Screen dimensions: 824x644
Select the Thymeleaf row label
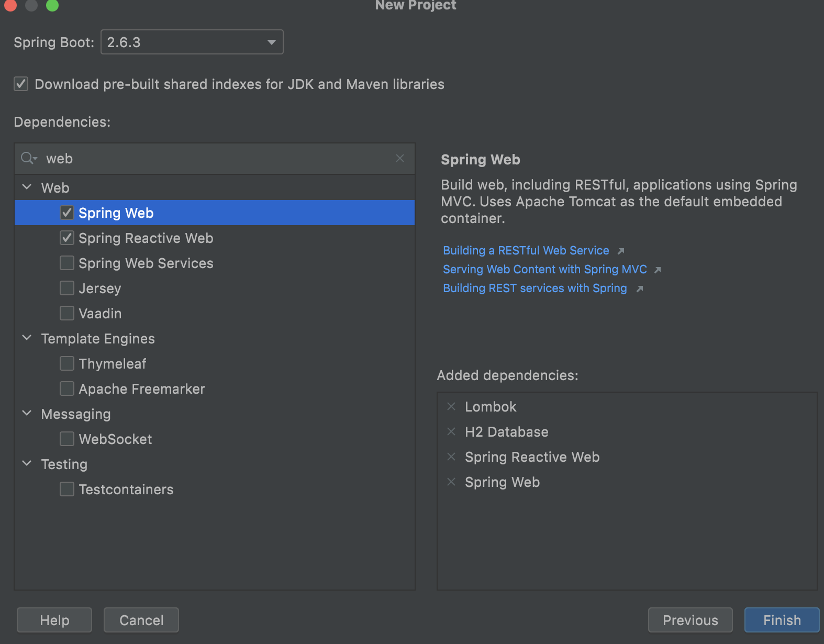click(x=113, y=364)
